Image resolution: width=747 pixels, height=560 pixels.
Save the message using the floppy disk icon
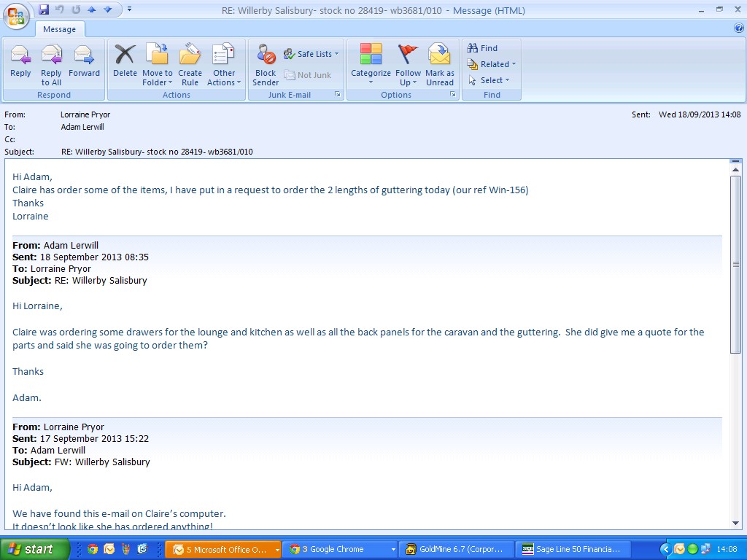[44, 9]
